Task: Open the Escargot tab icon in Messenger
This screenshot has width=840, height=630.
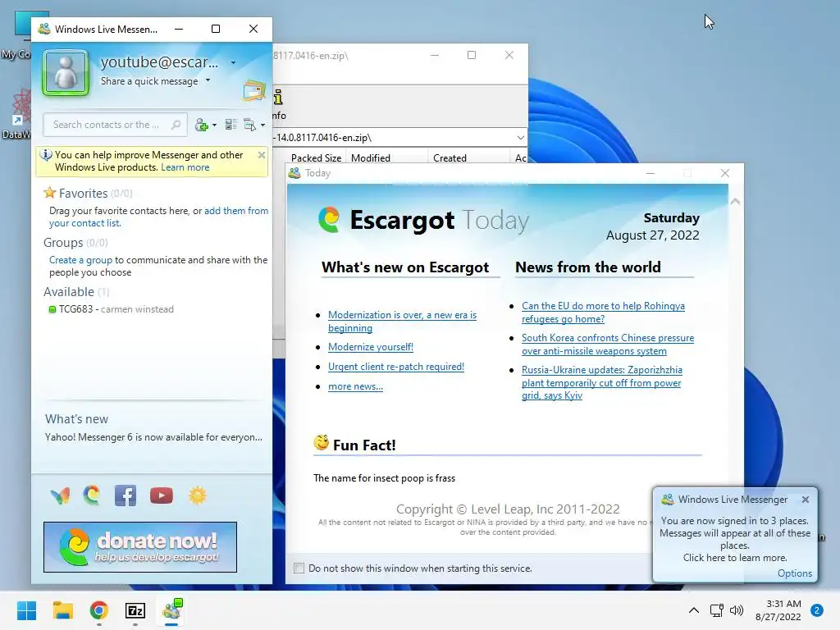Action: tap(92, 495)
